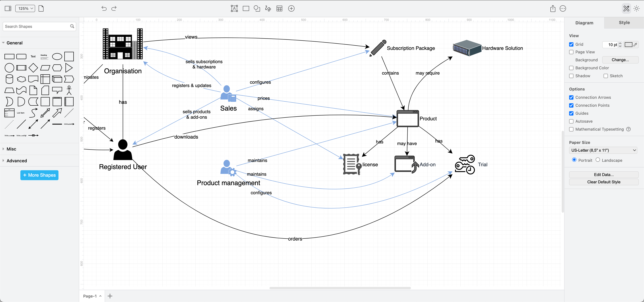
Task: Expand the Misc shapes section
Action: pos(11,149)
